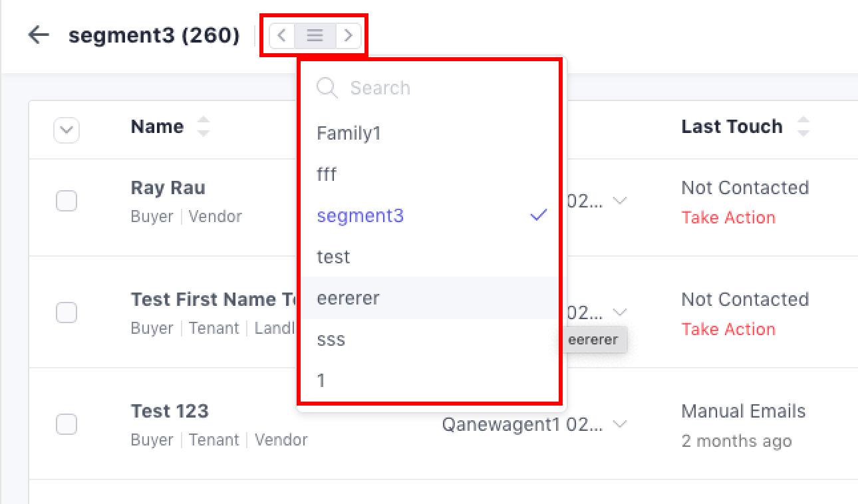Select the eererer segment option
Screen dimensions: 858x504
tap(349, 298)
